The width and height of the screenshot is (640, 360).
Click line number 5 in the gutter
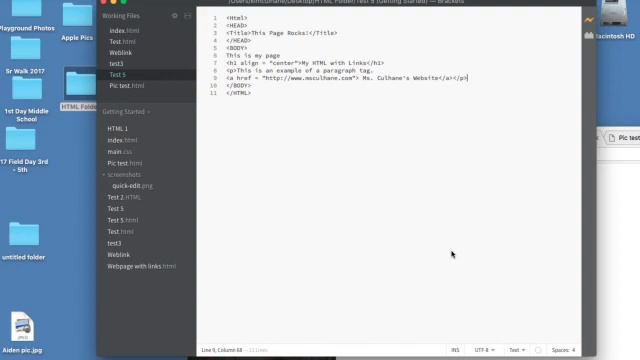(x=215, y=48)
